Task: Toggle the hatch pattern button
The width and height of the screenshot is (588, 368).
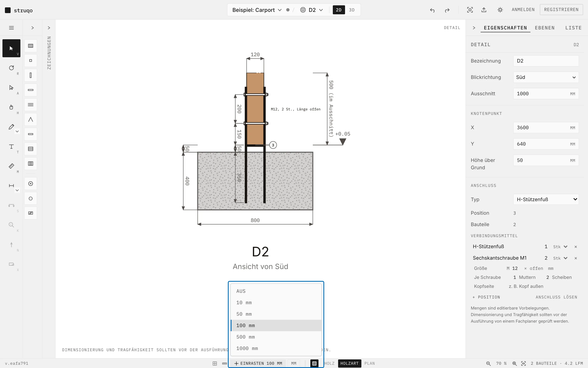Action: point(314,363)
